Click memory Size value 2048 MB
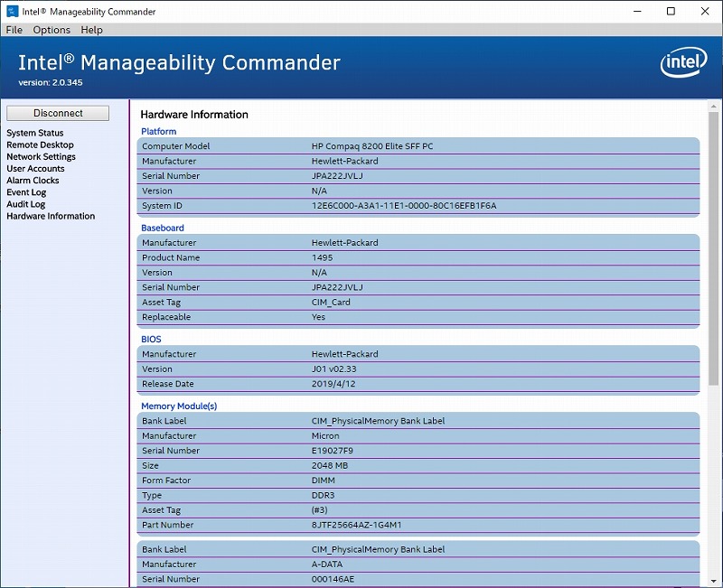This screenshot has width=723, height=588. coord(329,465)
